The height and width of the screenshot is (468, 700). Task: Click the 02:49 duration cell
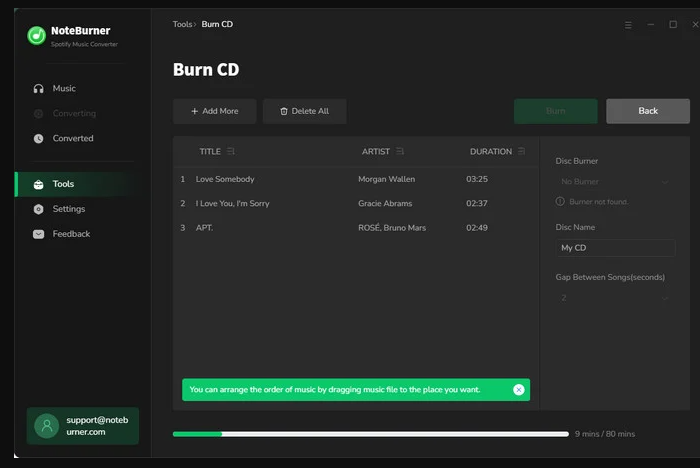coord(477,228)
